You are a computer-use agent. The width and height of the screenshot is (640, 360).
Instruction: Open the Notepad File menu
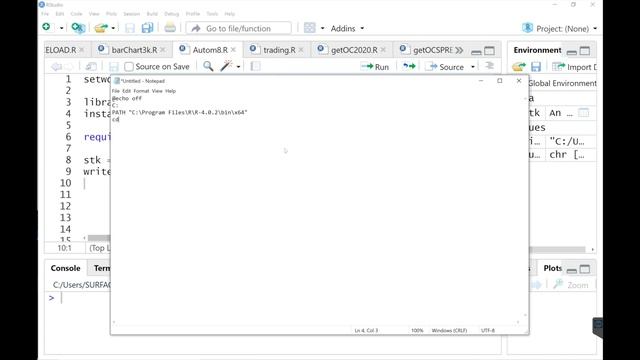pos(116,91)
